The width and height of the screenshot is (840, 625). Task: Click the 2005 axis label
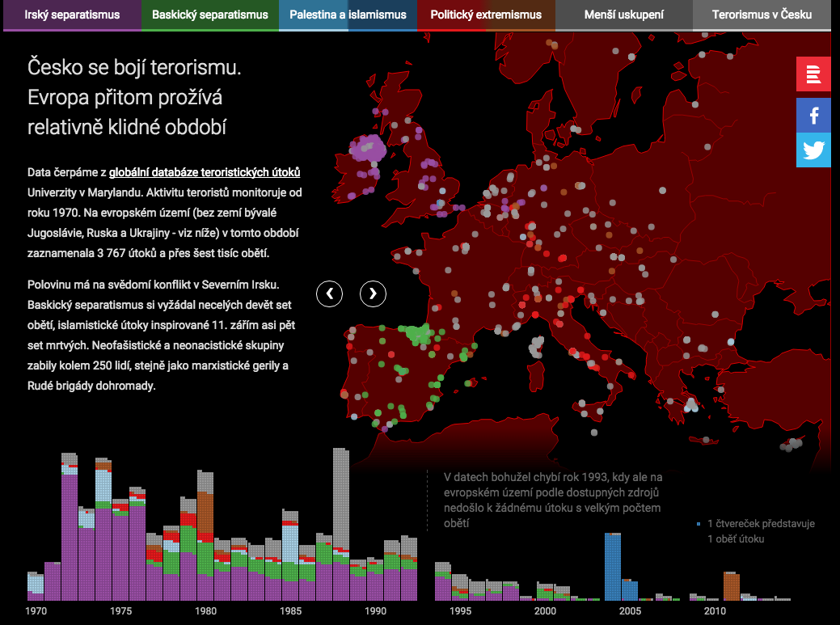[x=630, y=611]
